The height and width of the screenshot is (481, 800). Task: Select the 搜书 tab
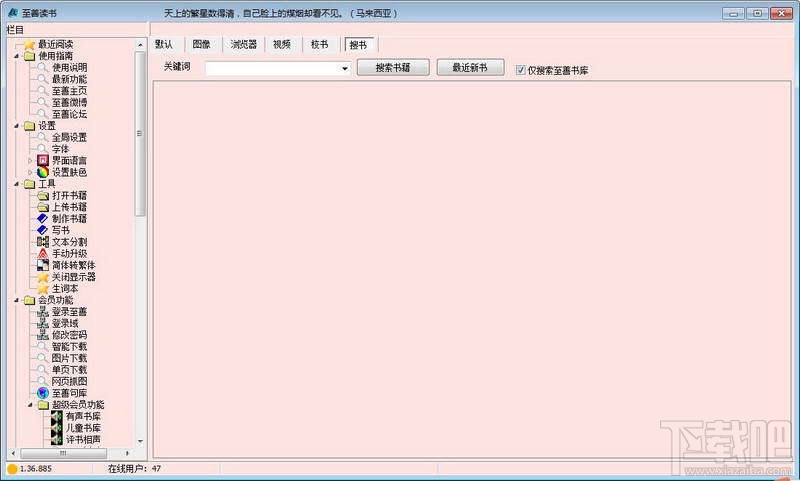(x=358, y=45)
